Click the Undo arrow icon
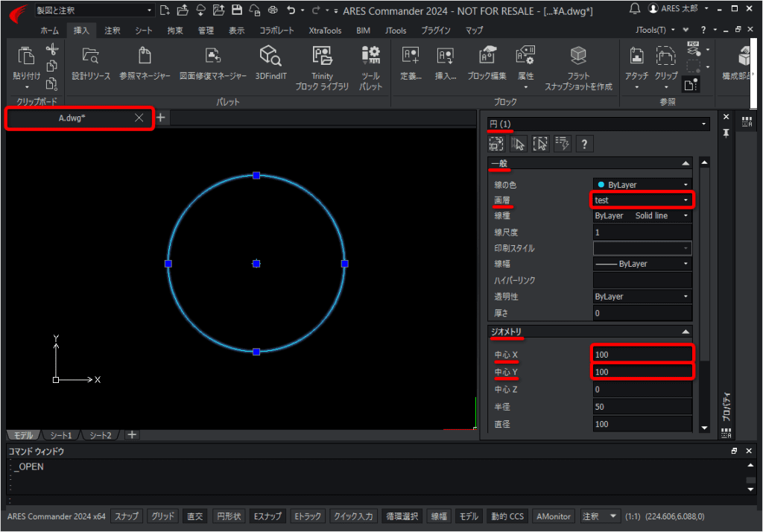Viewport: 763px width, 532px height. click(291, 10)
